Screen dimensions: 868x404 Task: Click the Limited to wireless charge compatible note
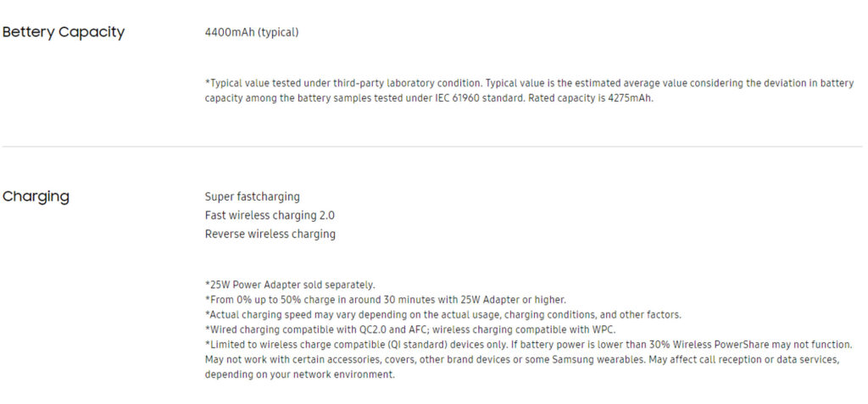529,359
